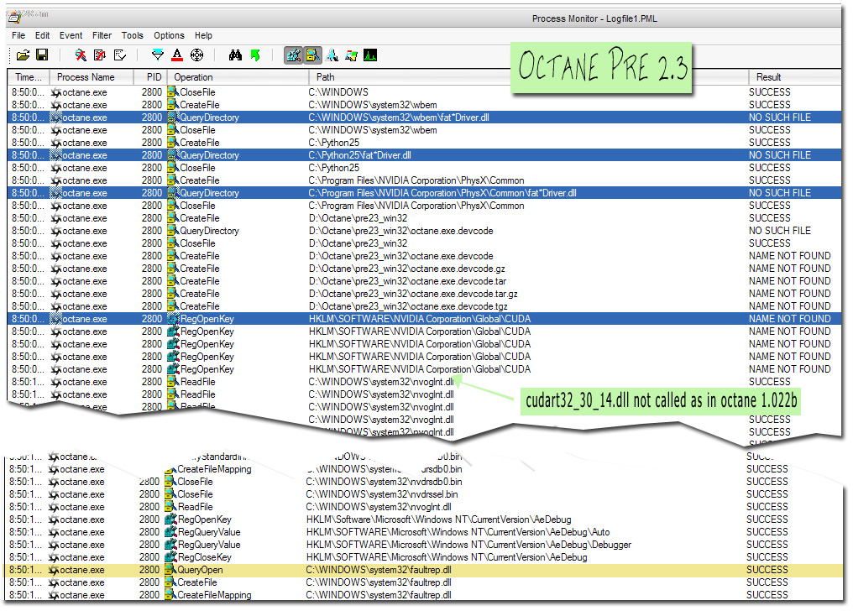Toggle the Autoscroll toolbar icon
This screenshot has width=853, height=616.
click(x=100, y=55)
